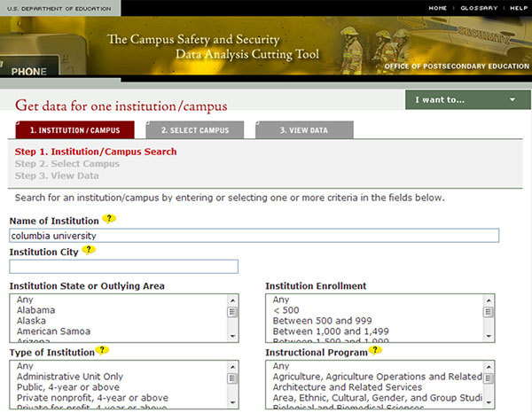Choose 'Between 500 and 999' enrollment

click(x=322, y=321)
